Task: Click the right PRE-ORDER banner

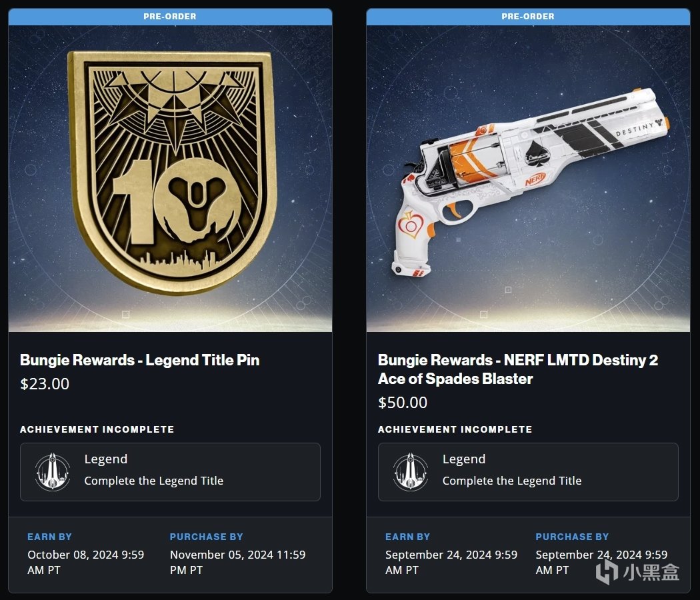Action: (x=528, y=17)
